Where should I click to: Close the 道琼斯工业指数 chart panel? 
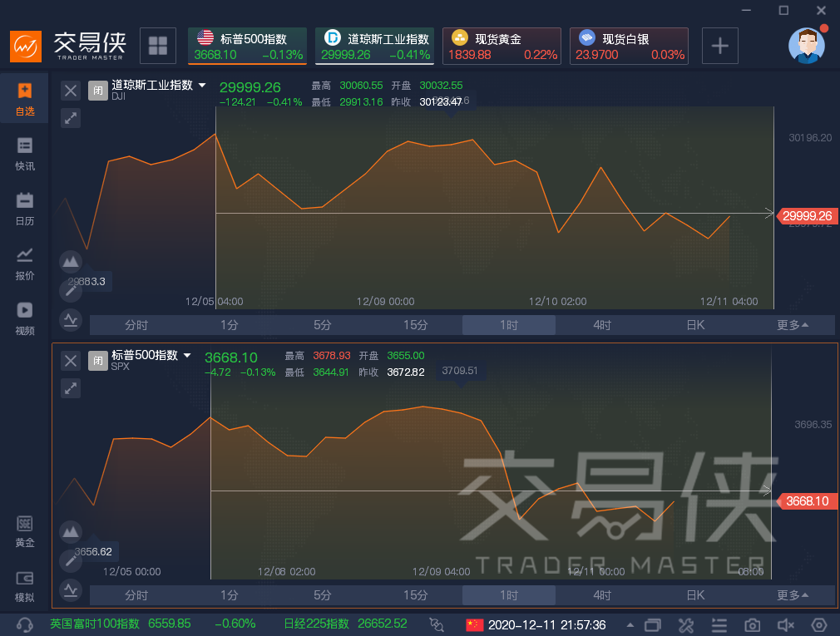[x=70, y=91]
